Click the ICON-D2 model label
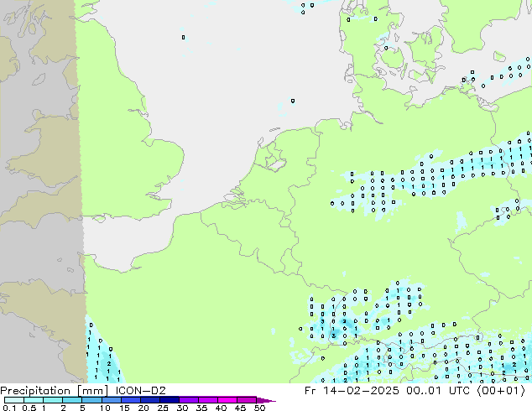Image resolution: width=532 pixels, height=411 pixels. click(x=139, y=390)
